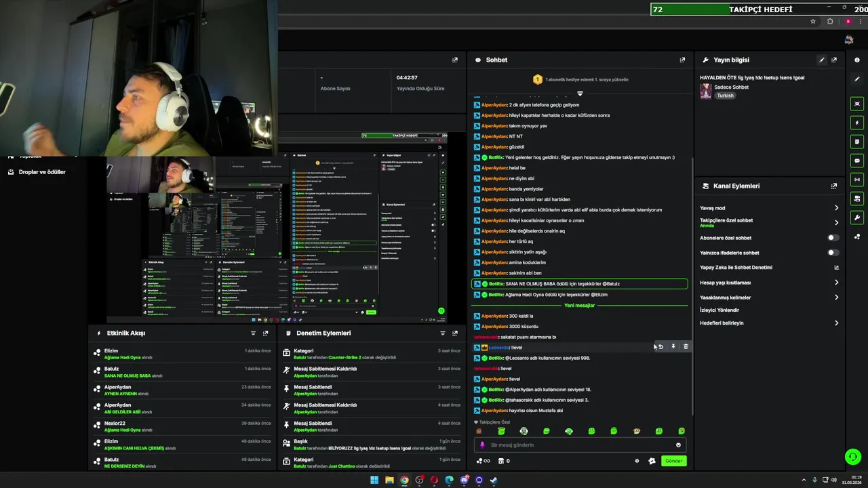Open Nexior22 activity entry
The width and height of the screenshot is (868, 488).
tap(183, 426)
